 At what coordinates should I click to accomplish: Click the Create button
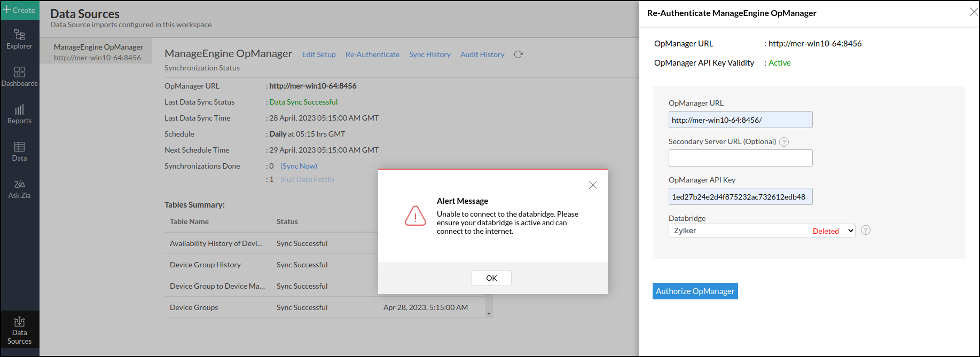[x=20, y=10]
